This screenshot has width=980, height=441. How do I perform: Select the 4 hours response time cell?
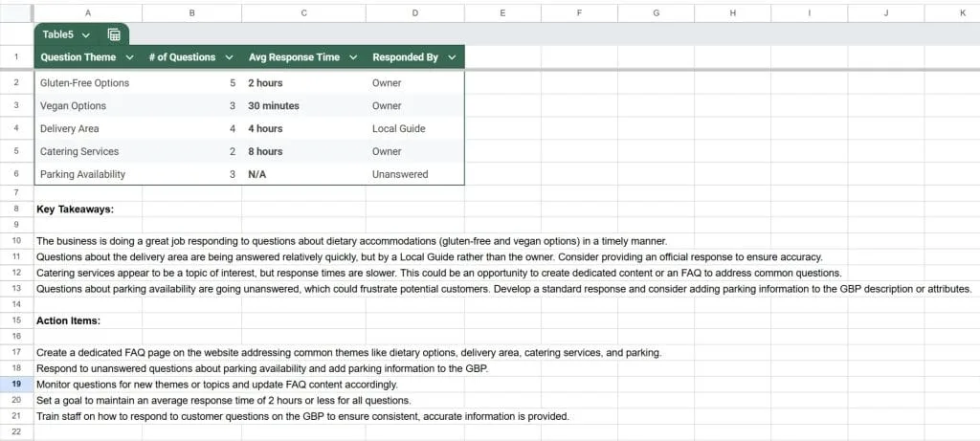tap(303, 129)
